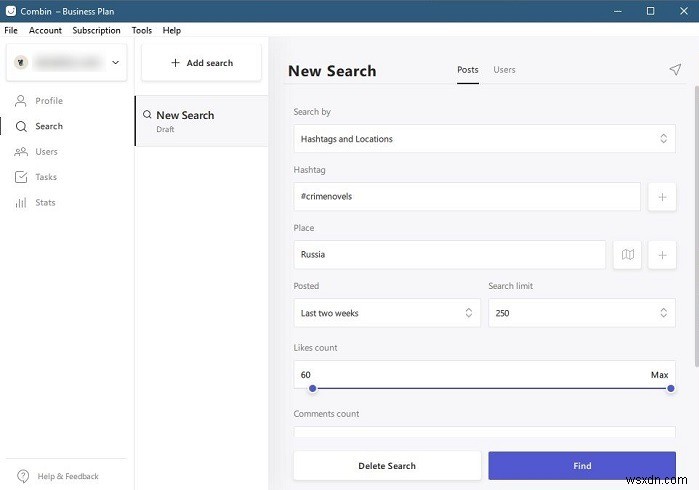Open the Users section icon

pyautogui.click(x=21, y=152)
